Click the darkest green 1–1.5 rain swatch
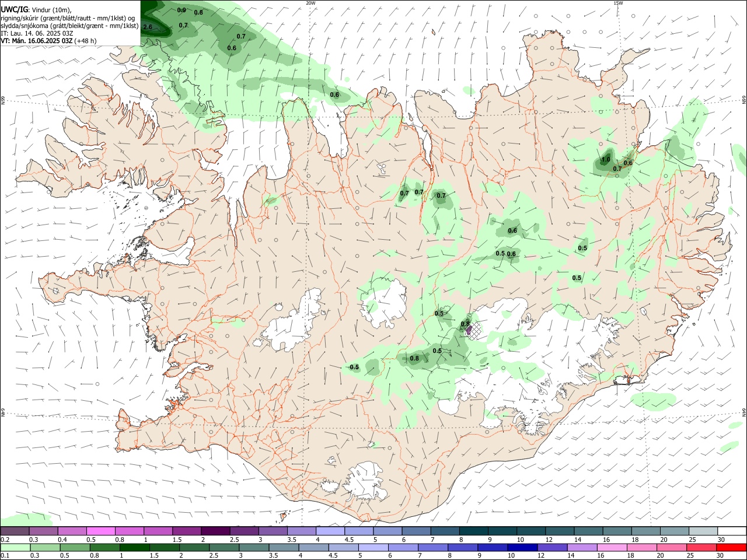The image size is (747, 560). click(x=135, y=547)
